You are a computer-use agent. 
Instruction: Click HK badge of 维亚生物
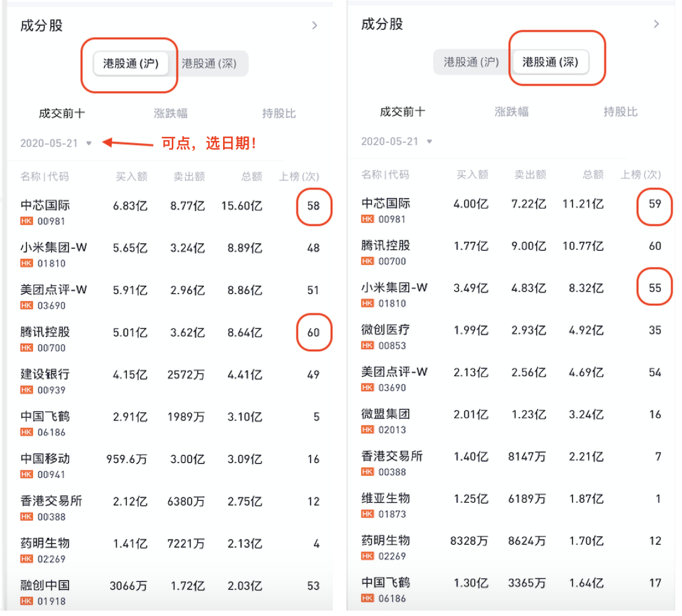[x=367, y=514]
